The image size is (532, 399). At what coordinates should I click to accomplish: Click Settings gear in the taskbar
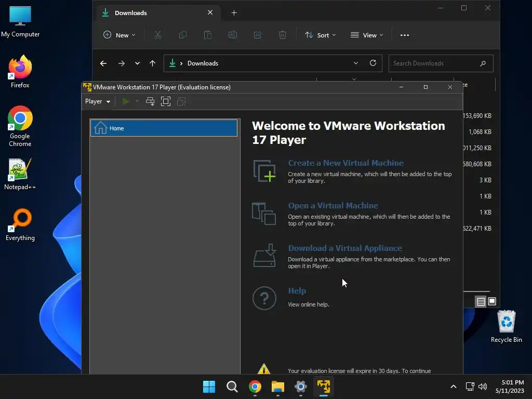[x=301, y=387]
